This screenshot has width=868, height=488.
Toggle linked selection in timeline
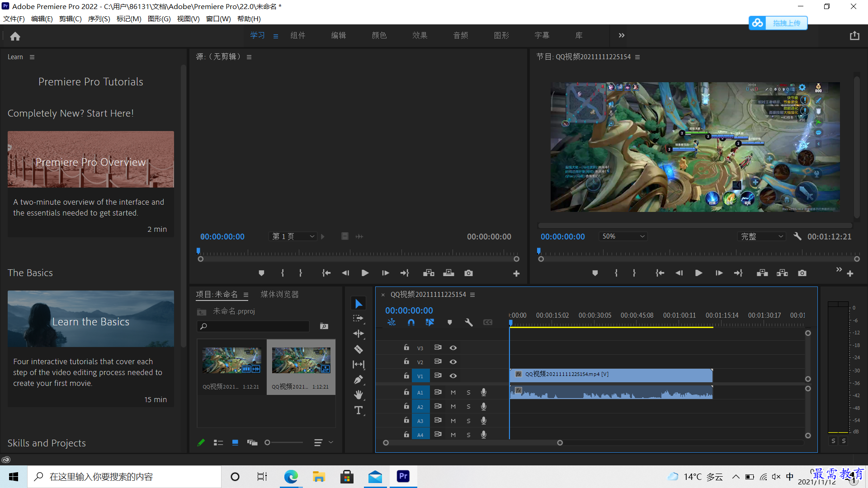(x=429, y=323)
